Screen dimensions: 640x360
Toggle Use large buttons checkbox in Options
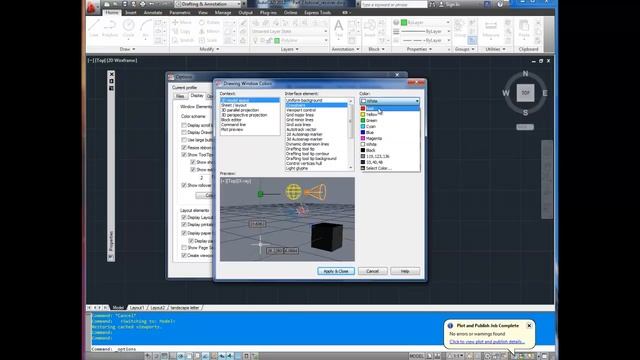(x=184, y=140)
